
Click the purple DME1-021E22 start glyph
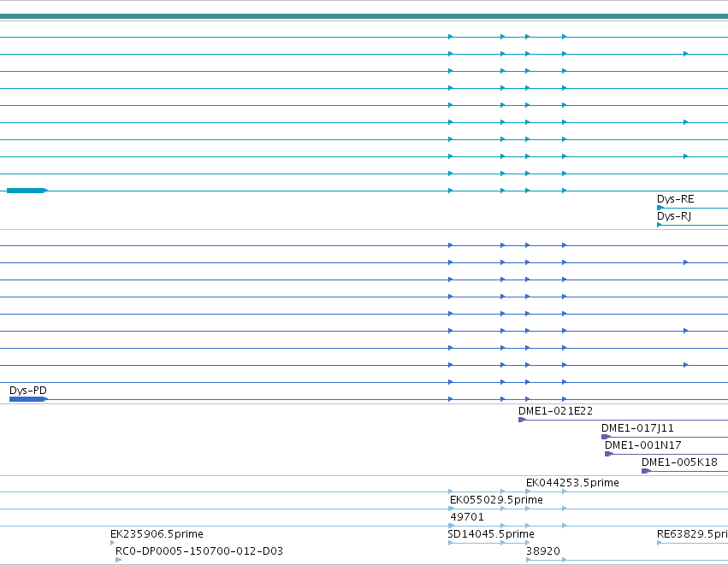[522, 420]
